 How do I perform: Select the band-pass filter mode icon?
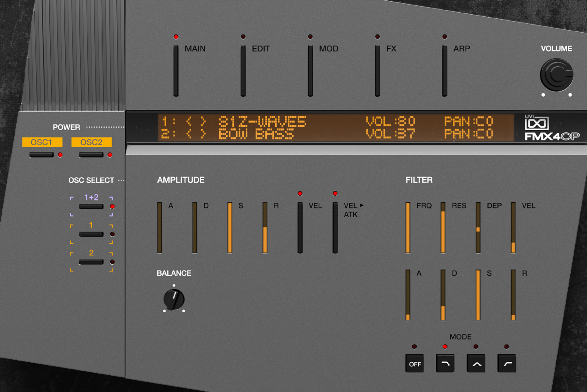point(476,364)
